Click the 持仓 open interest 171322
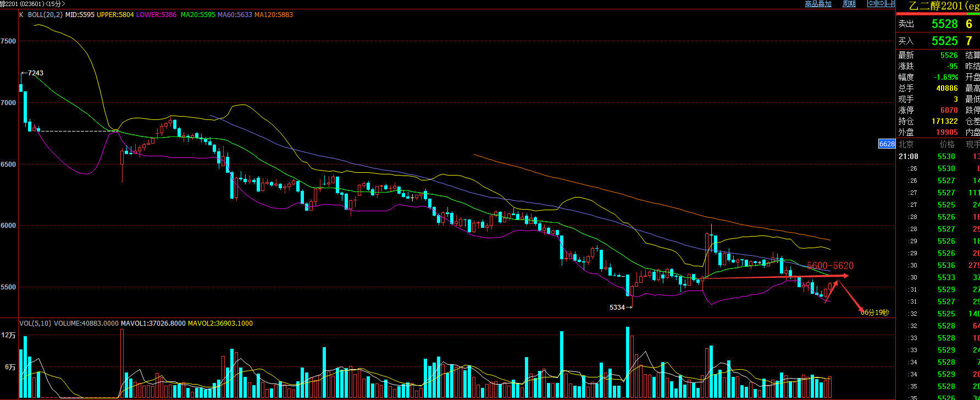Image resolution: width=980 pixels, height=400 pixels. 945,122
